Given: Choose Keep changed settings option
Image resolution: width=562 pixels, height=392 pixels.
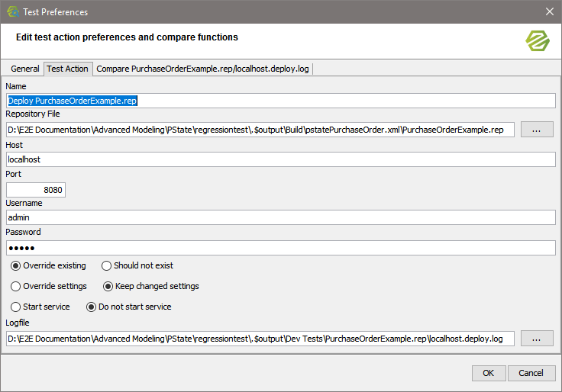Looking at the screenshot, I should (x=108, y=287).
